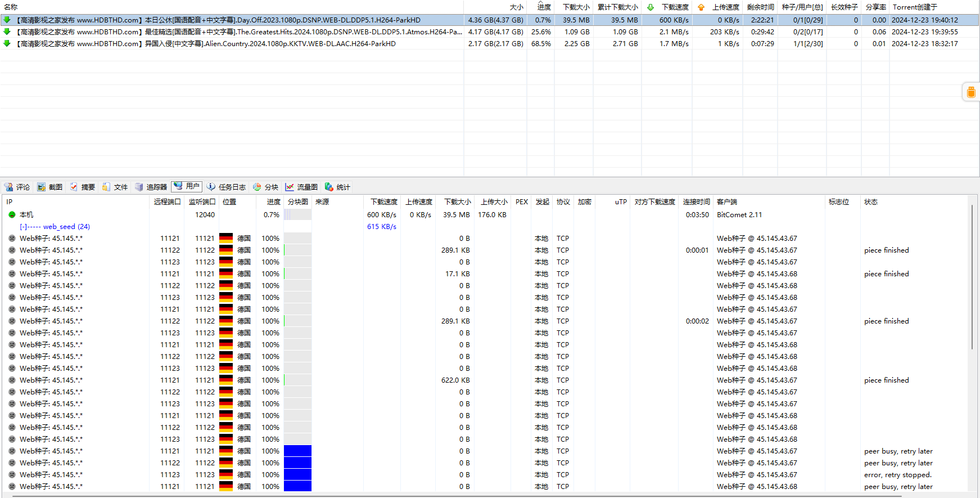Open the 统计 statistics tab

point(337,187)
